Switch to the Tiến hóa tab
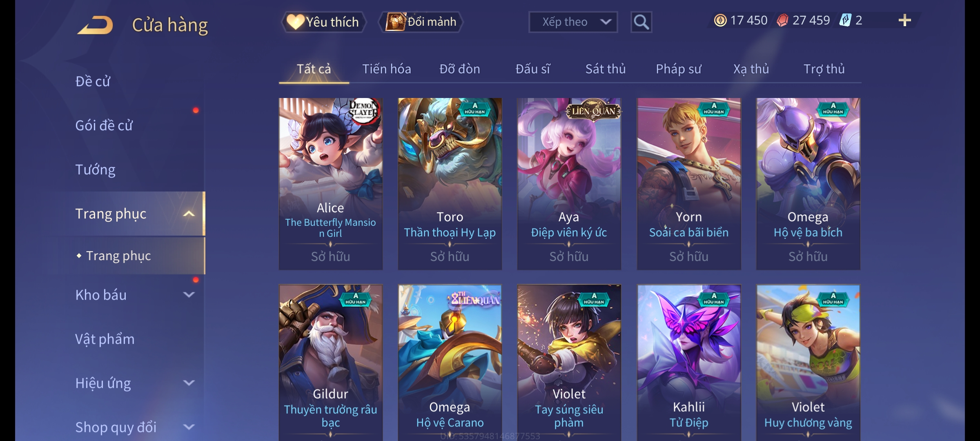This screenshot has height=441, width=980. tap(387, 69)
